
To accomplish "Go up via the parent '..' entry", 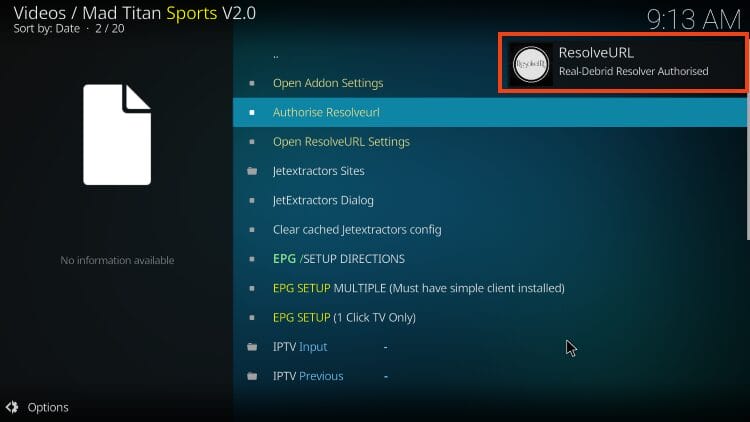I will coord(490,56).
